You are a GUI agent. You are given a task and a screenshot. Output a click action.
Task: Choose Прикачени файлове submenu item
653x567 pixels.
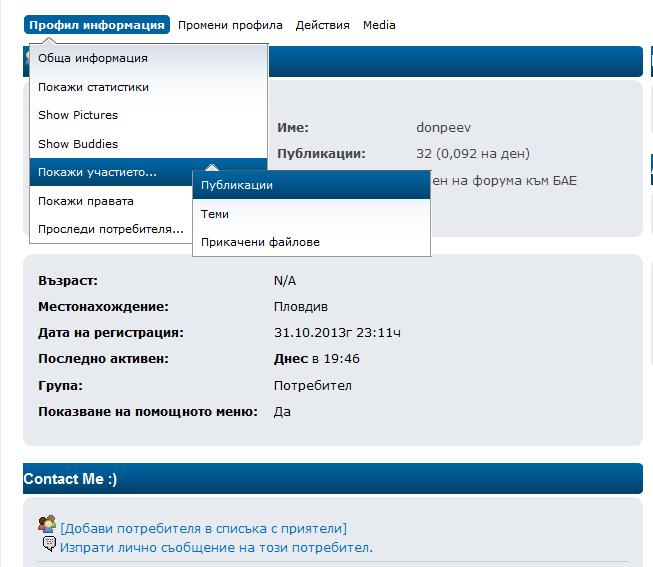pos(260,242)
